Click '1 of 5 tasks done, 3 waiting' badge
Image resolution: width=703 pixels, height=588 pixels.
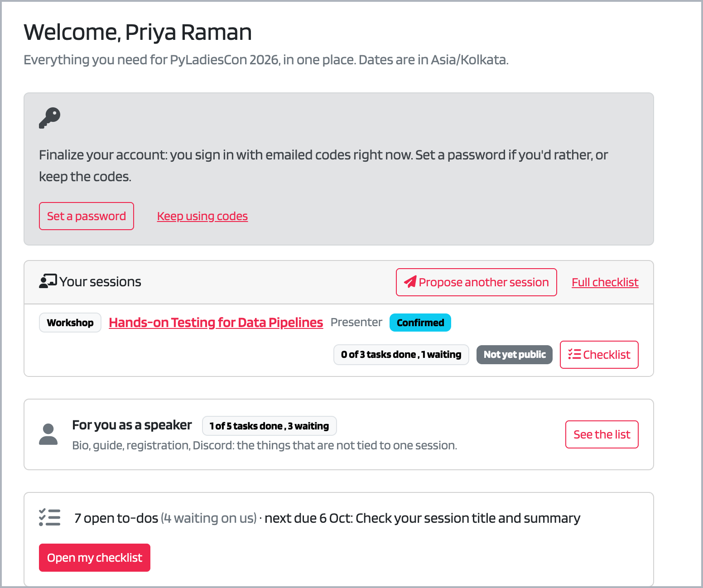click(270, 426)
